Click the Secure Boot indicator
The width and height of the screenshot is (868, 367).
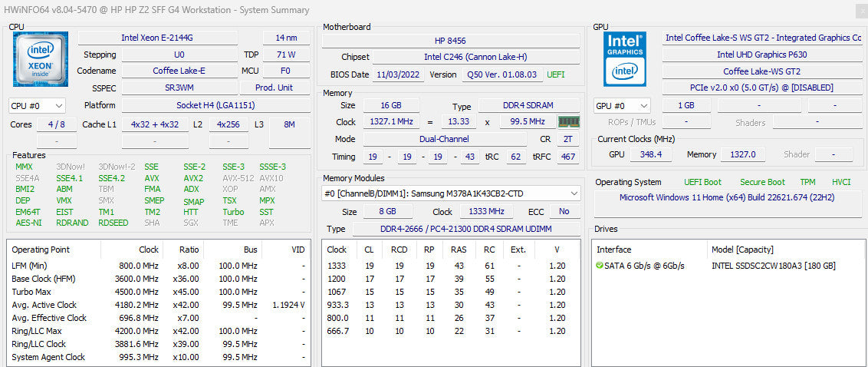pos(762,182)
